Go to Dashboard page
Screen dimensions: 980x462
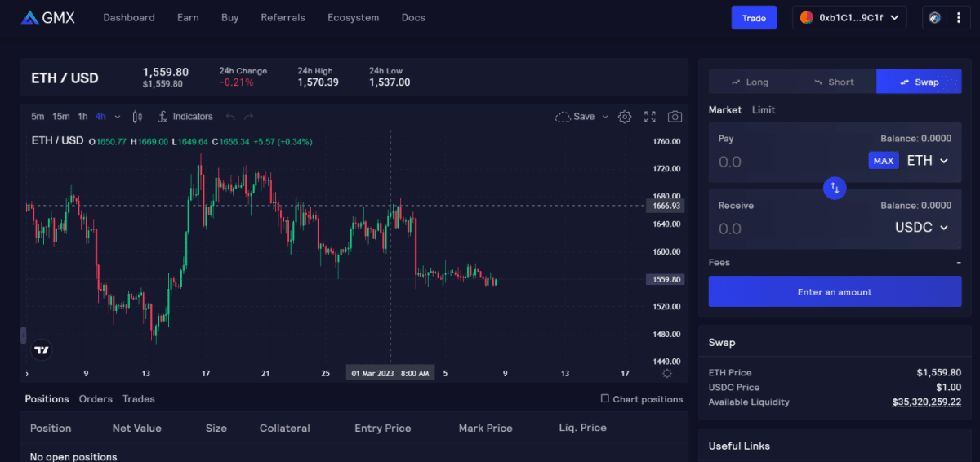129,17
